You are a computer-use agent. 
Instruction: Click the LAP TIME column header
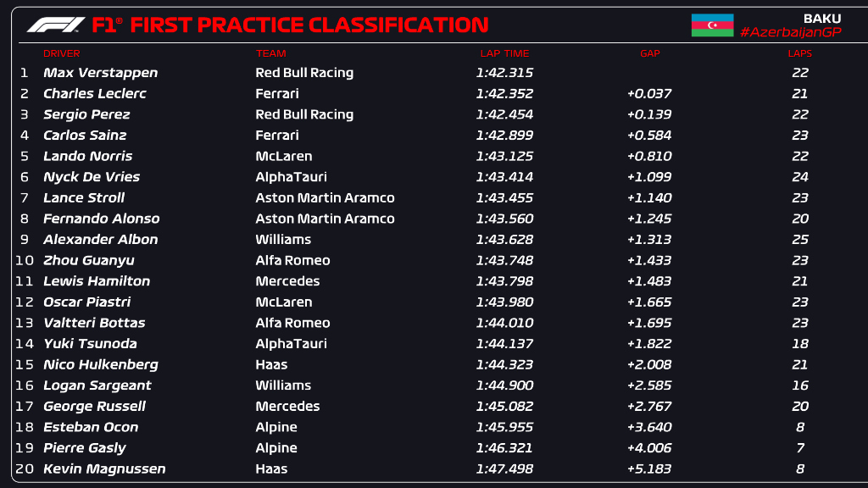tap(504, 53)
